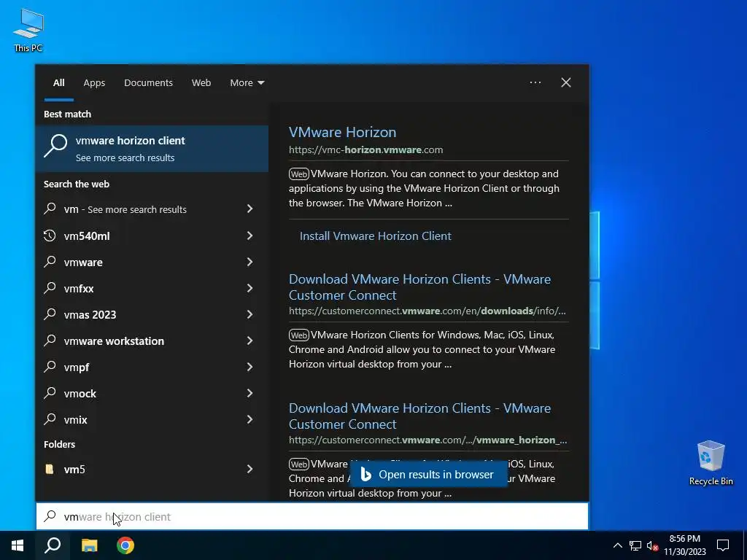Open the Action Center notifications icon

[x=723, y=545]
